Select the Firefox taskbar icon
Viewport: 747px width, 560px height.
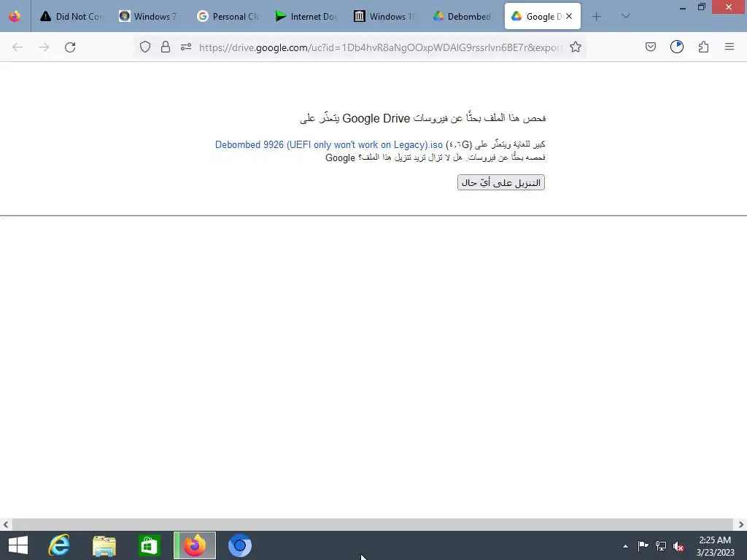(194, 545)
